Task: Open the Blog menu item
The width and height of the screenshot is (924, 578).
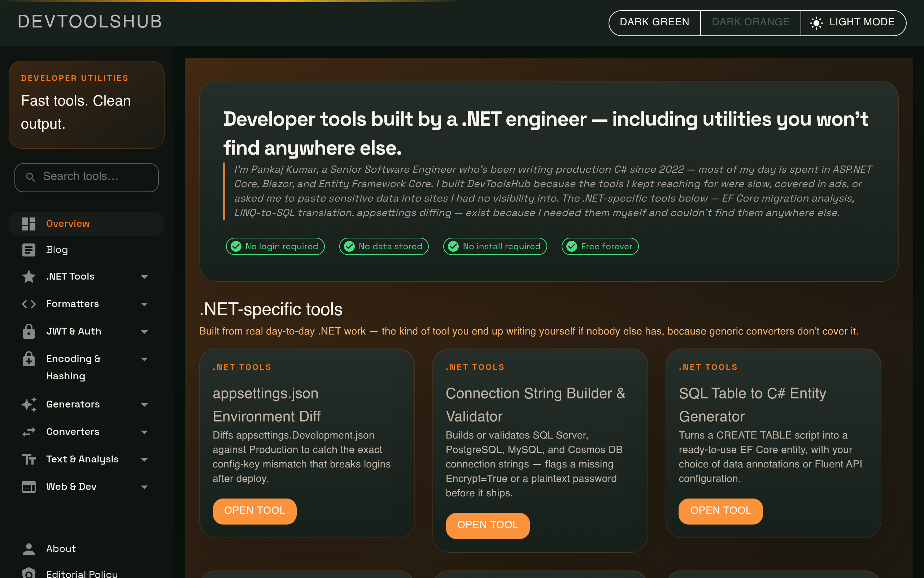Action: coord(87,250)
